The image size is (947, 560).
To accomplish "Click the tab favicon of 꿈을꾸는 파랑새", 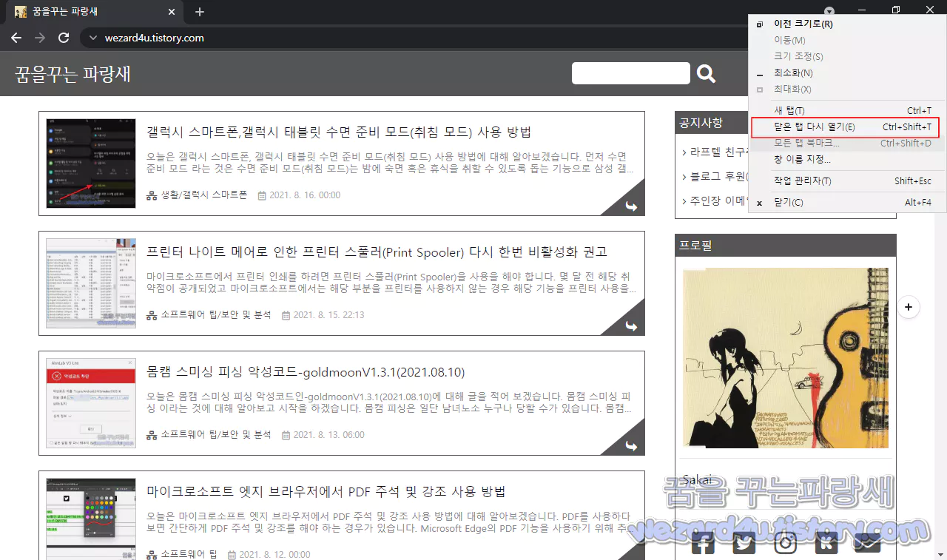I will coord(21,12).
